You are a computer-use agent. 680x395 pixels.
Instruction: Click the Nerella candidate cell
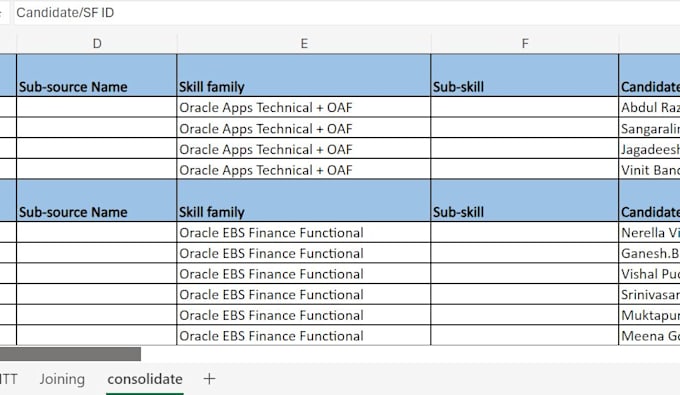(649, 232)
